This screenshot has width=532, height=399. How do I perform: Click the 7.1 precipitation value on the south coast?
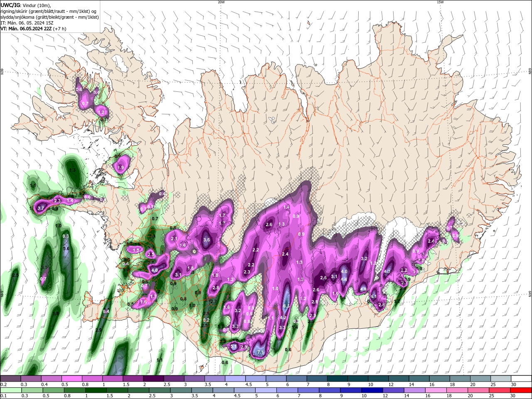point(261,352)
